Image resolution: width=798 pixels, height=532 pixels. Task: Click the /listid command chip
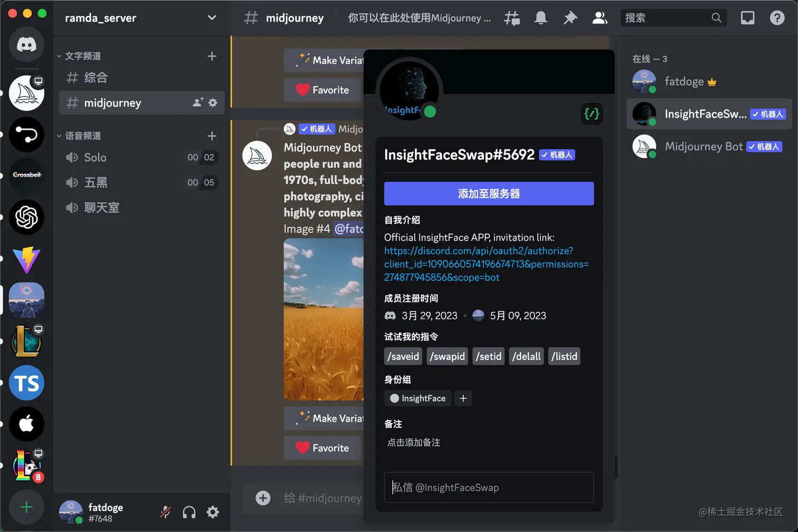pyautogui.click(x=564, y=356)
